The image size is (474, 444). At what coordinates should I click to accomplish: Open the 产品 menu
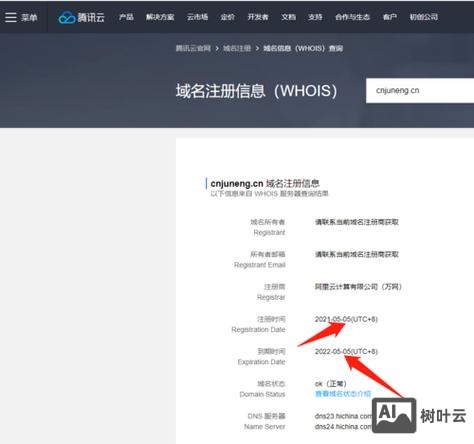click(126, 17)
